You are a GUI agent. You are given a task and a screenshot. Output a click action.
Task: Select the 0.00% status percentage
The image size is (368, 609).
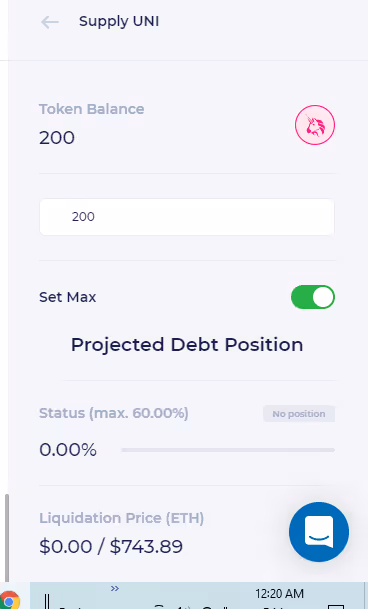[x=68, y=450]
